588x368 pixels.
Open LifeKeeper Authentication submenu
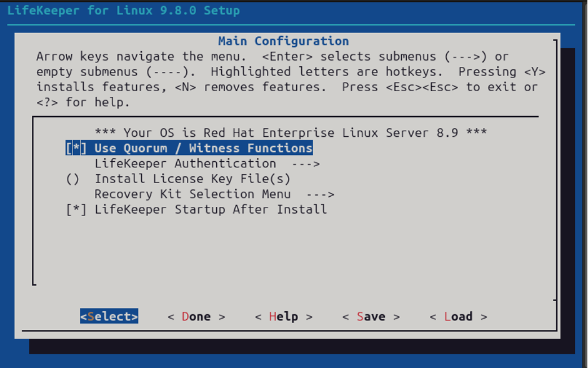point(207,164)
